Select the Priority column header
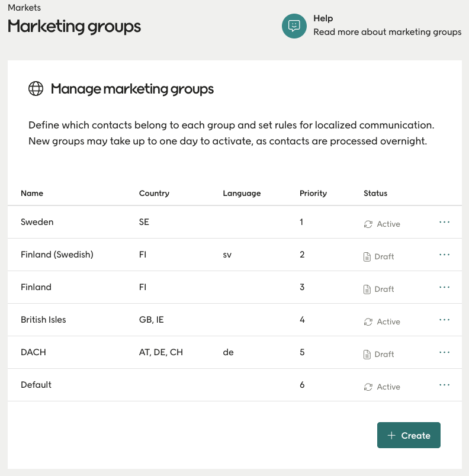Screen dimensions: 469x476 313,193
